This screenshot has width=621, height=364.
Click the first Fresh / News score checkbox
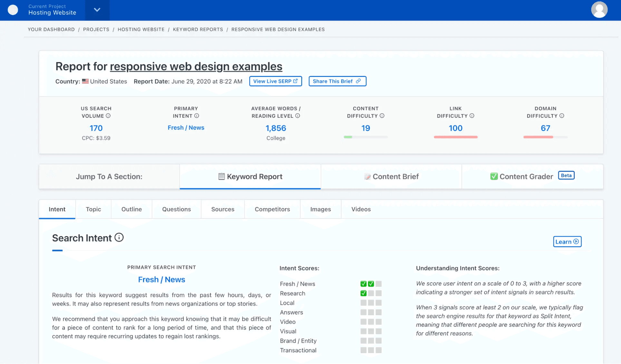(x=364, y=284)
